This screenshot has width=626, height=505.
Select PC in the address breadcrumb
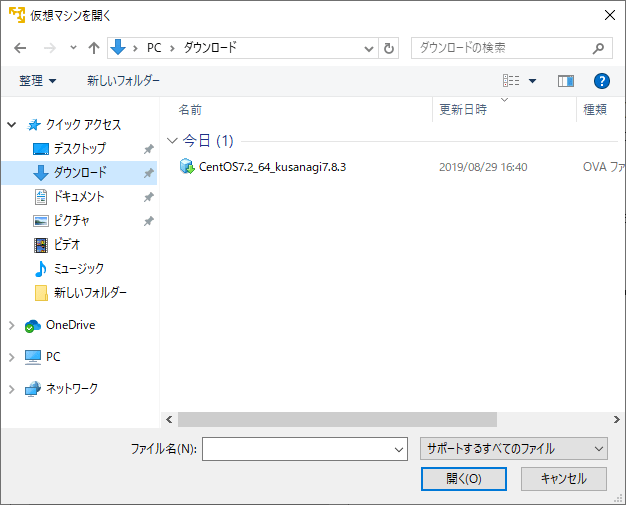[x=154, y=48]
